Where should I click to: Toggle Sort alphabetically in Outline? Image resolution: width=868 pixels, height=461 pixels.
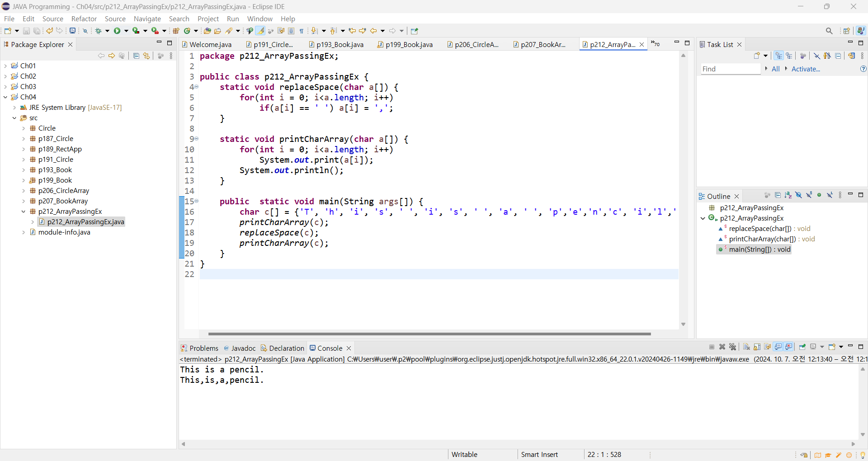(x=788, y=195)
